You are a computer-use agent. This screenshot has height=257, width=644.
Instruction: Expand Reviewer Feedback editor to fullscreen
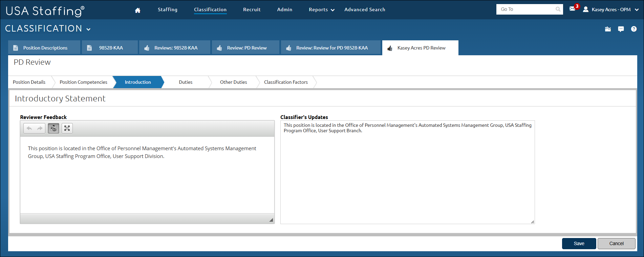[67, 128]
